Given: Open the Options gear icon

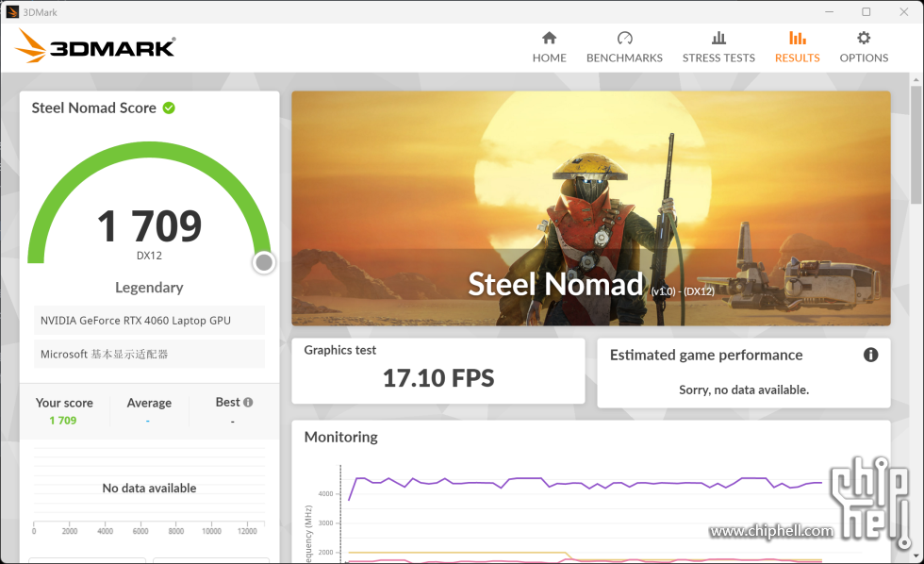Looking at the screenshot, I should coord(864,39).
